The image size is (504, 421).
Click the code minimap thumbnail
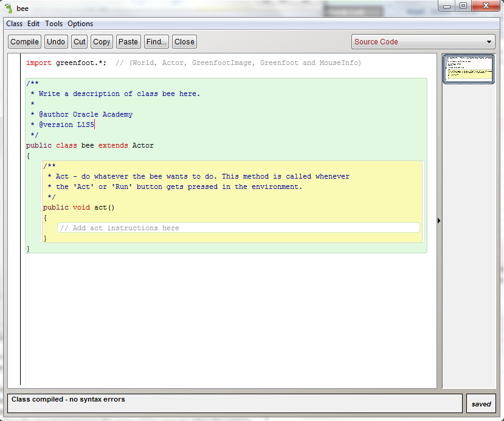coord(468,69)
